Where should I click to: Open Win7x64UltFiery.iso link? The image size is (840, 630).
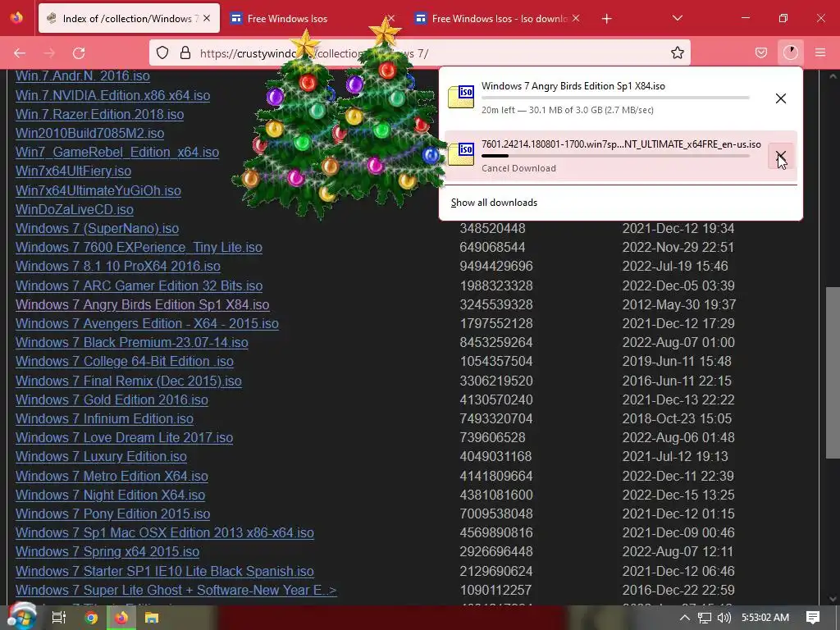point(73,171)
